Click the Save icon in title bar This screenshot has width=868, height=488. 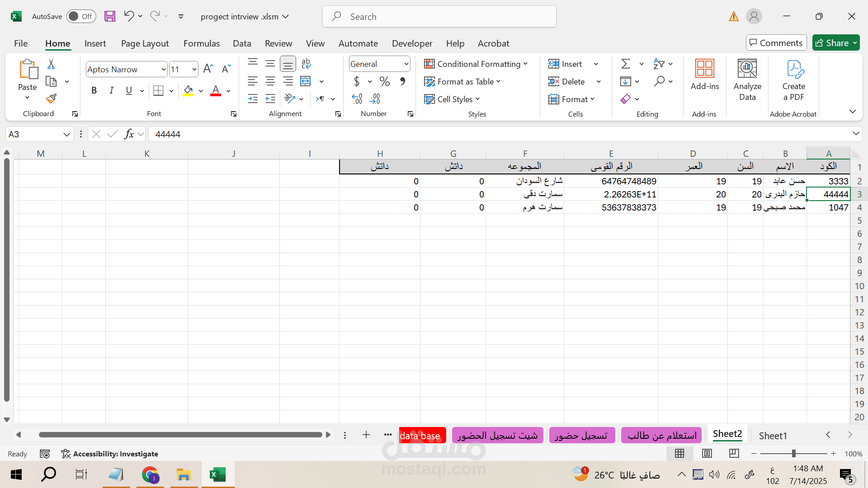click(x=110, y=16)
